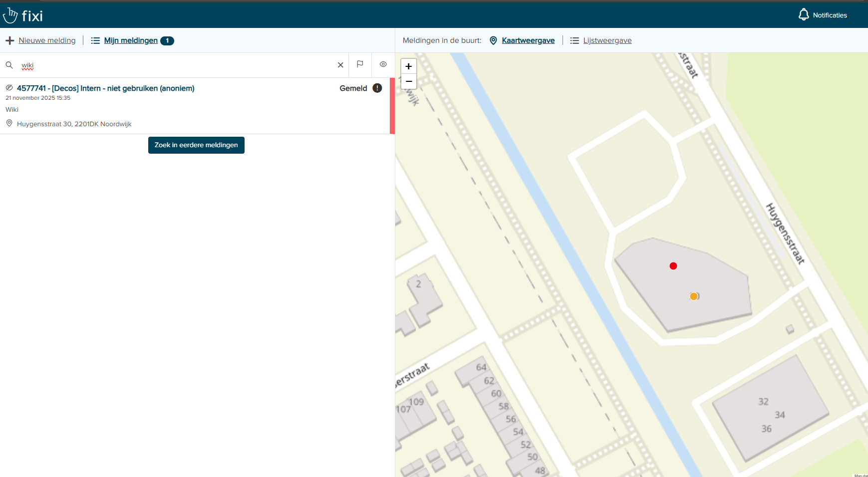Toggle the flag filter icon

pos(360,64)
